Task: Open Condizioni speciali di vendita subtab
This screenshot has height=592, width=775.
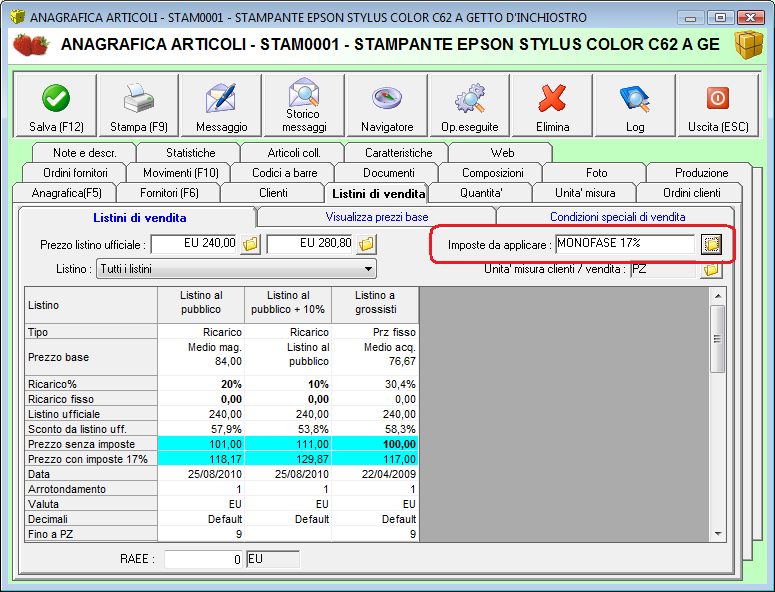Action: tap(617, 217)
